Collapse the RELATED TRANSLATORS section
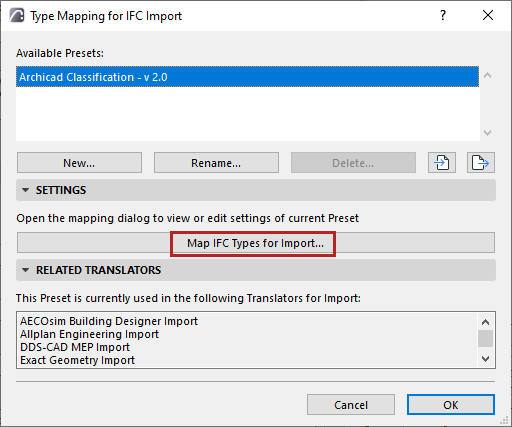This screenshot has width=512, height=427. 25,270
